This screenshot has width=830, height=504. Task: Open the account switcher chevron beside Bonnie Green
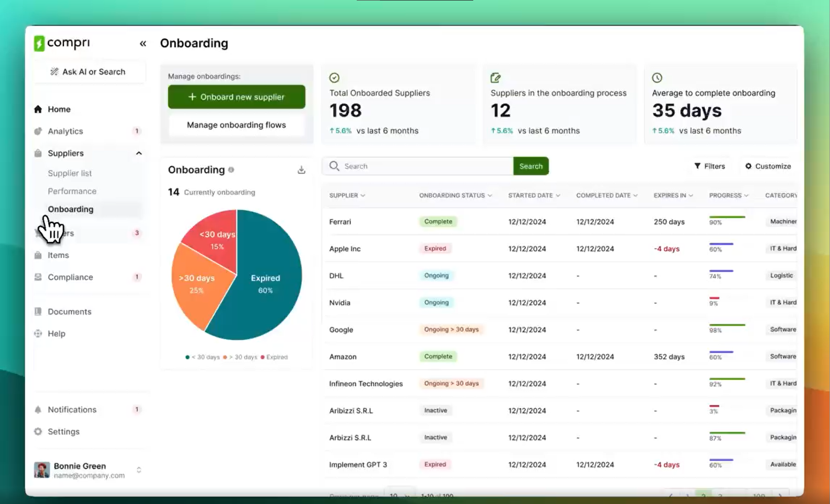tap(139, 470)
